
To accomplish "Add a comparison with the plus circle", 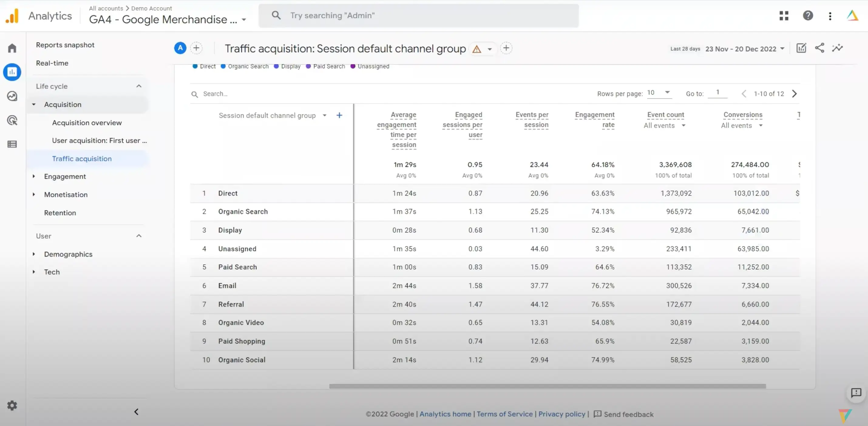I will click(196, 48).
